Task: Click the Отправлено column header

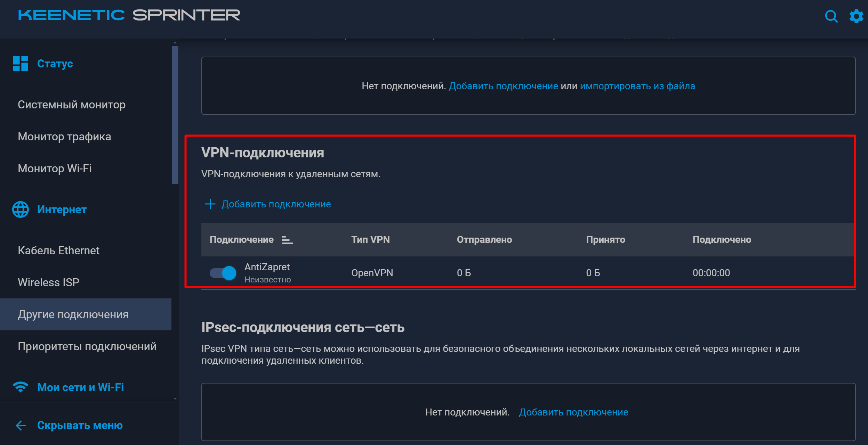Action: 484,240
